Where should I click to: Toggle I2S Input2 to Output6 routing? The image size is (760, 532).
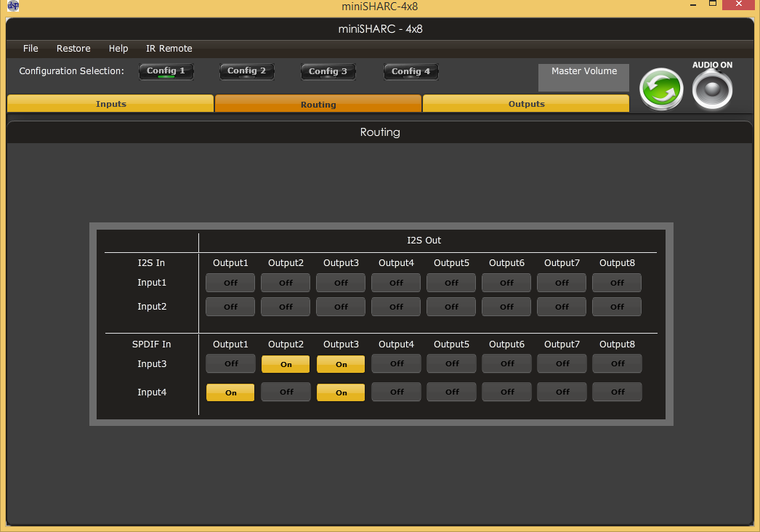click(506, 307)
